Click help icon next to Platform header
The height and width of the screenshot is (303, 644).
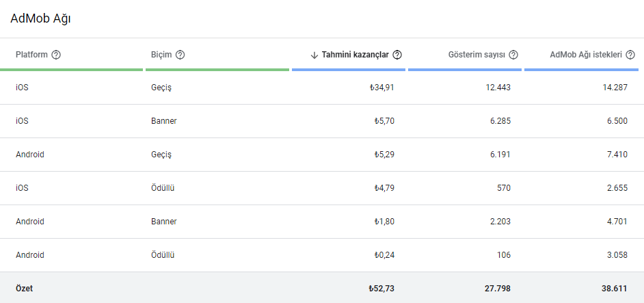click(x=56, y=55)
